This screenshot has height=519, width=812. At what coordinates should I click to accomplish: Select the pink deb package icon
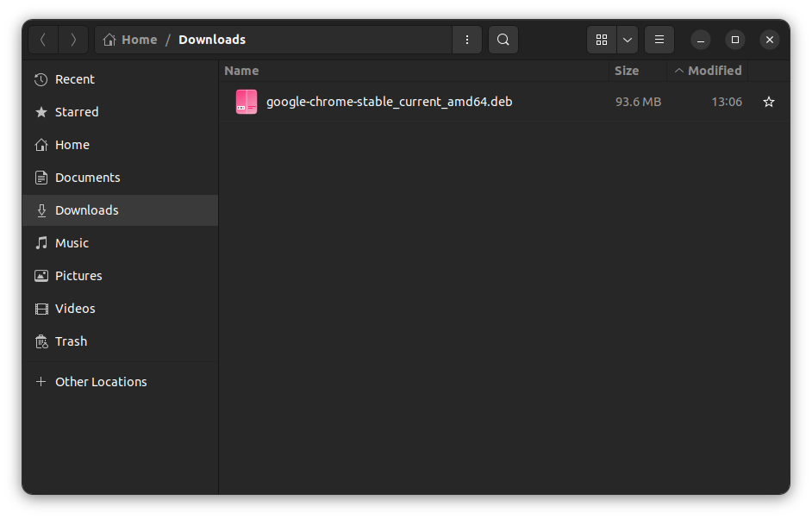[247, 102]
